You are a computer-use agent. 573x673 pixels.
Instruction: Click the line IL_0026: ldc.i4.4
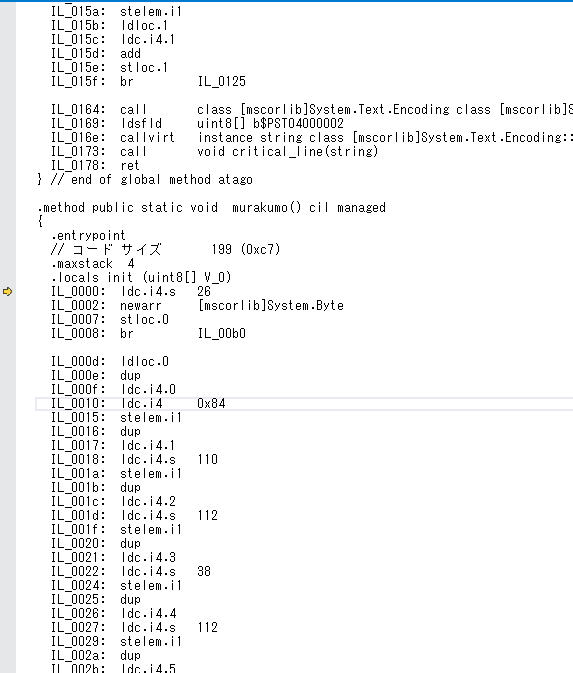114,613
